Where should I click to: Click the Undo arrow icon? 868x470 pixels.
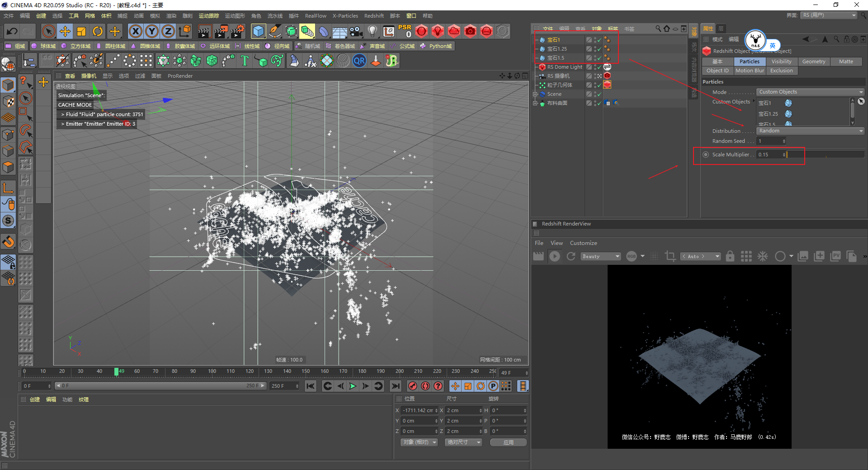pyautogui.click(x=12, y=31)
